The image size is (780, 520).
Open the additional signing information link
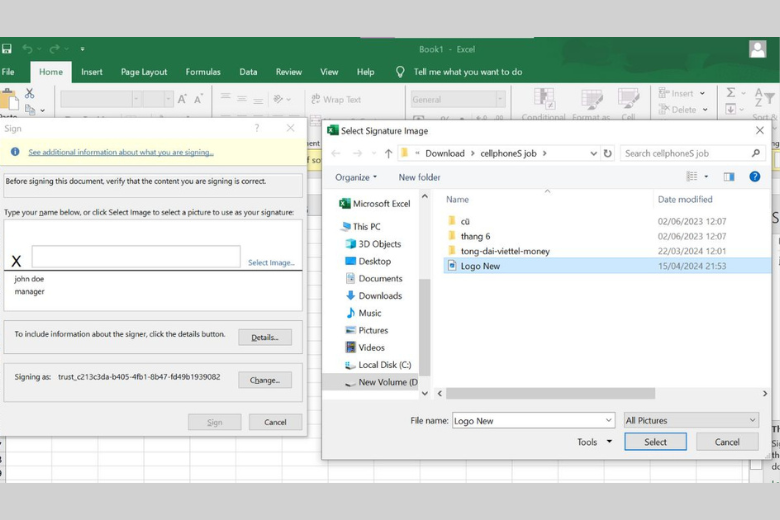pos(121,152)
